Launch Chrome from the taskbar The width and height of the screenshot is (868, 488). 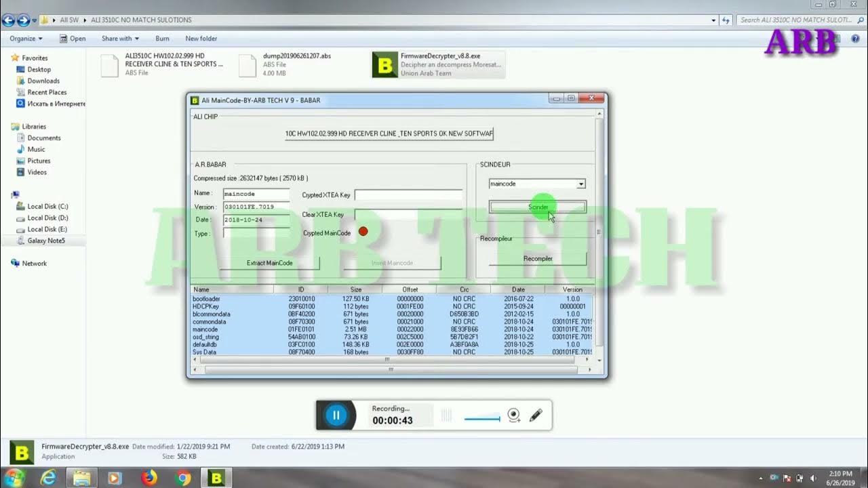pos(182,478)
